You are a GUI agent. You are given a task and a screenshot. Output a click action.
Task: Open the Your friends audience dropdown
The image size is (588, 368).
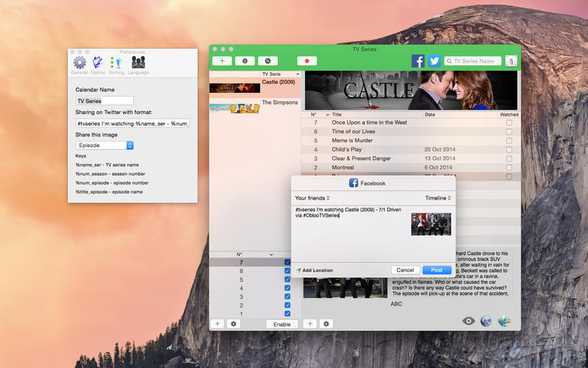tap(312, 198)
